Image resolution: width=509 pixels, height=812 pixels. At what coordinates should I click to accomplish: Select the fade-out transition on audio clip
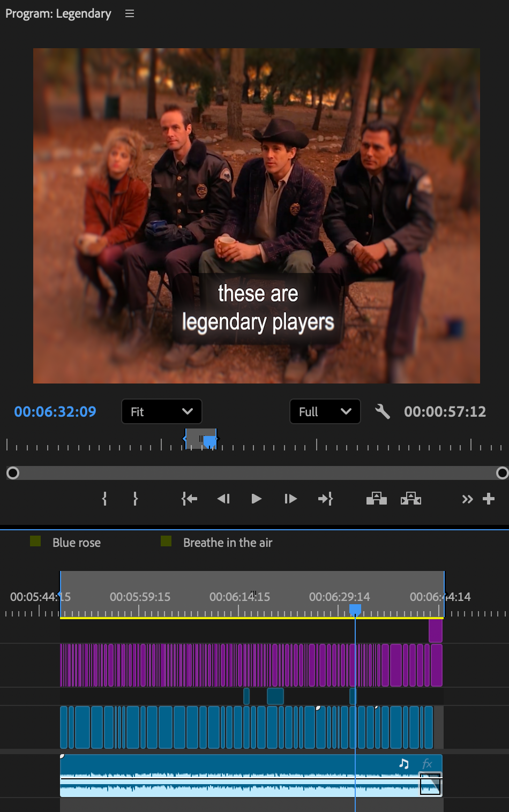click(x=430, y=785)
